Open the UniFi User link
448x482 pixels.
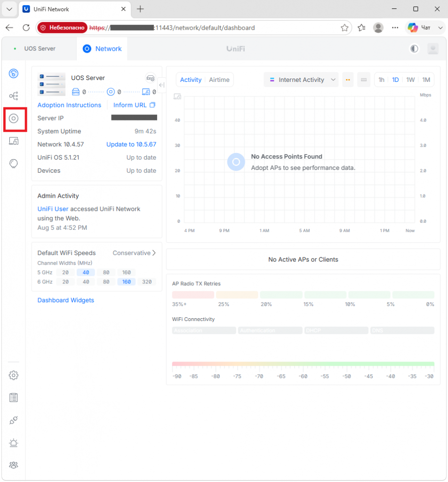pyautogui.click(x=53, y=209)
